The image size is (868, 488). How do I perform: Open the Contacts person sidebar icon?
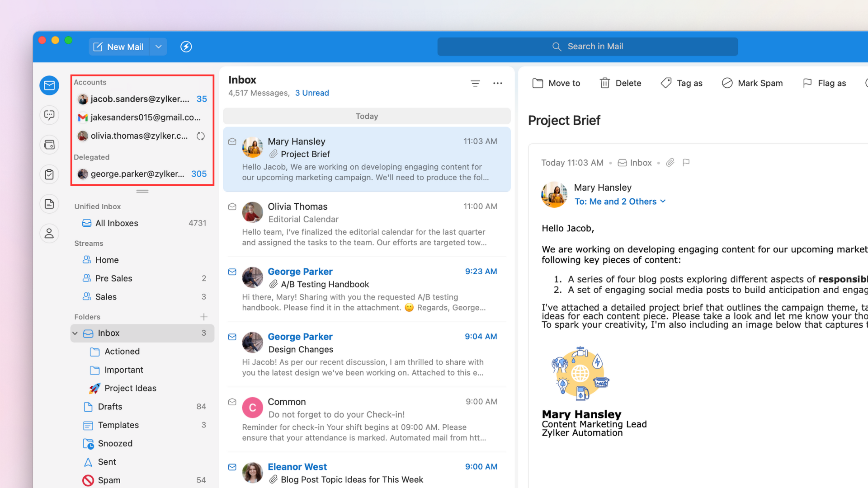tap(49, 233)
